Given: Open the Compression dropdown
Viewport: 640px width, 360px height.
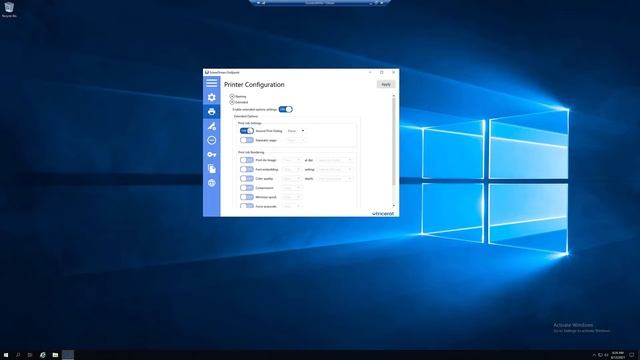Looking at the screenshot, I should [291, 188].
